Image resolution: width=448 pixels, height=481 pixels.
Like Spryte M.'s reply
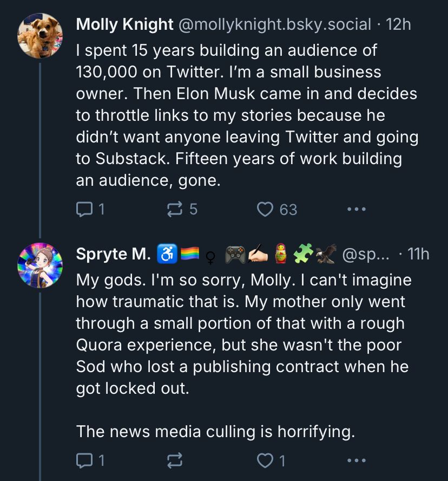point(265,460)
